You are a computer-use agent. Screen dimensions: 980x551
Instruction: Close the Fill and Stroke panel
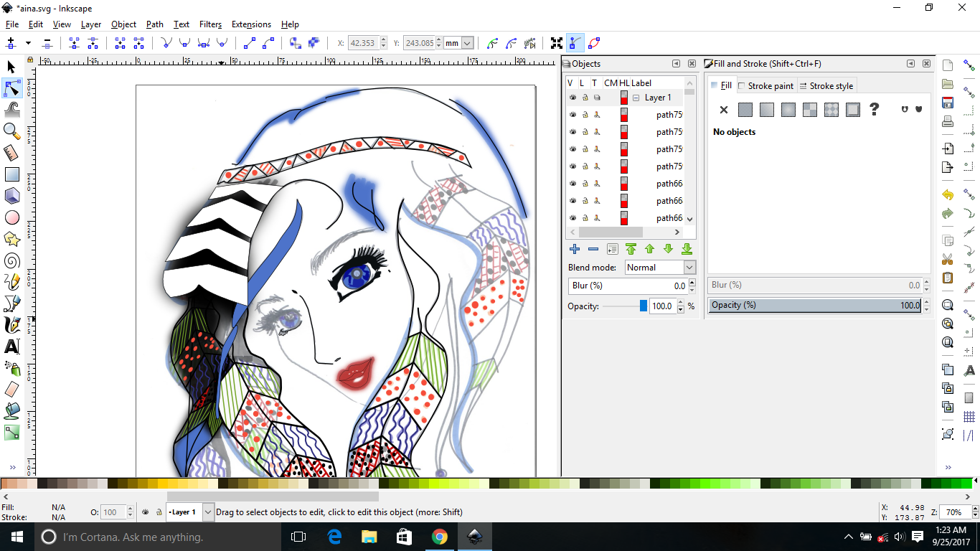click(x=927, y=64)
